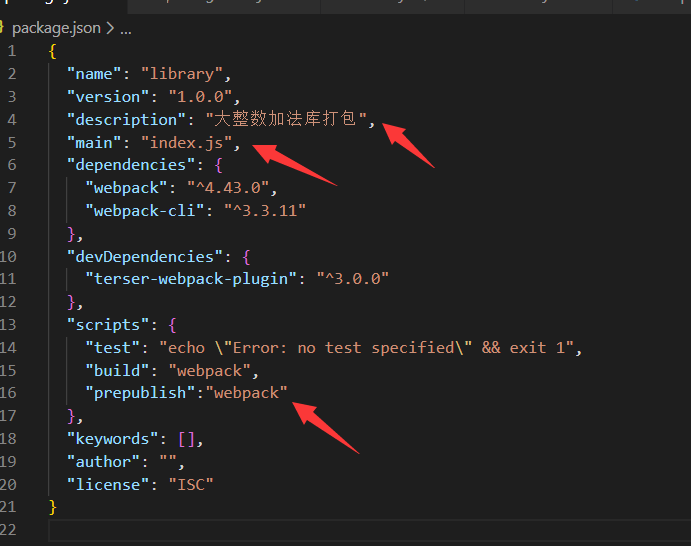Click the "library" value
The image size is (691, 546).
click(182, 74)
